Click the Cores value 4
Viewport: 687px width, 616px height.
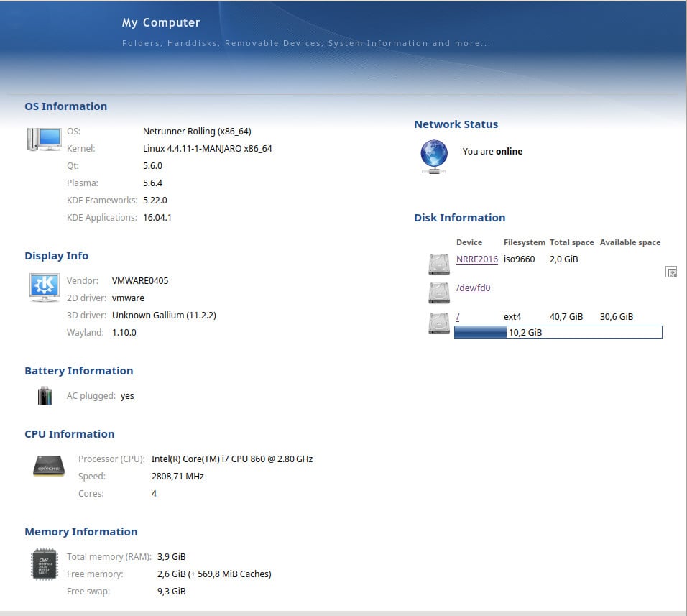point(154,494)
